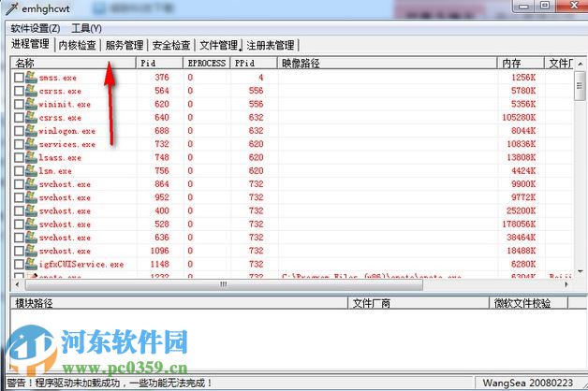Select checkbox for igfxCUIService.exe
The width and height of the screenshot is (588, 391).
(19, 264)
